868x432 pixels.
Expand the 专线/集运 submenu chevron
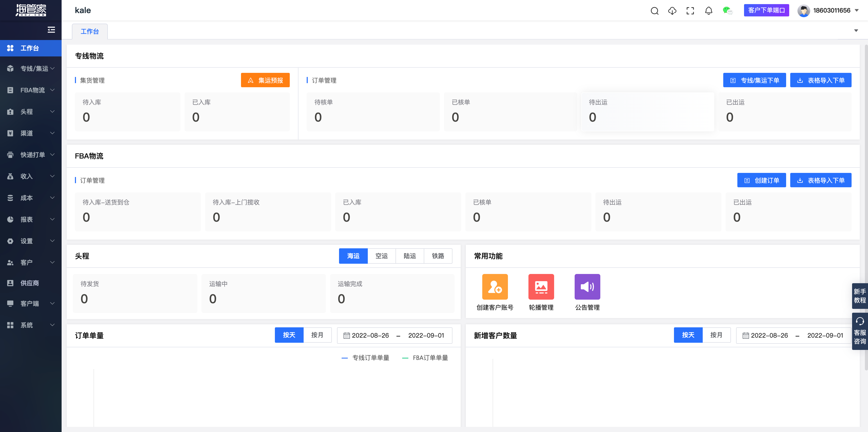click(x=52, y=68)
